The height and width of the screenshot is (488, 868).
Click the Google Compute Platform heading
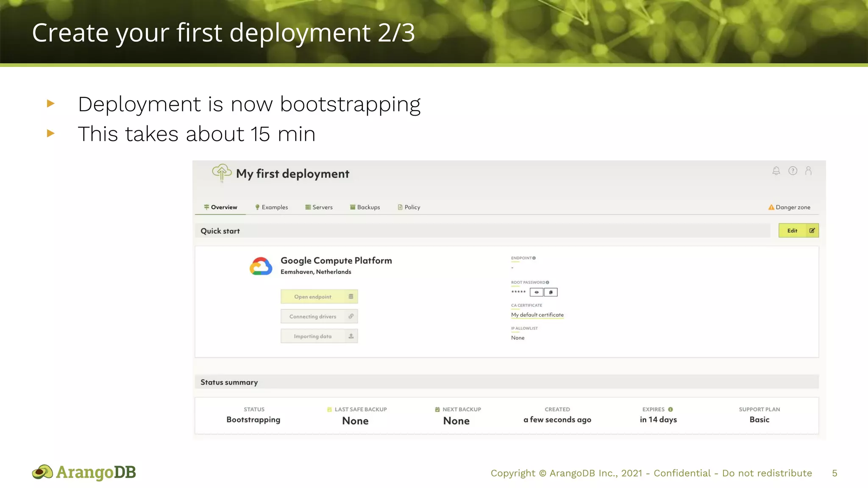pos(336,261)
